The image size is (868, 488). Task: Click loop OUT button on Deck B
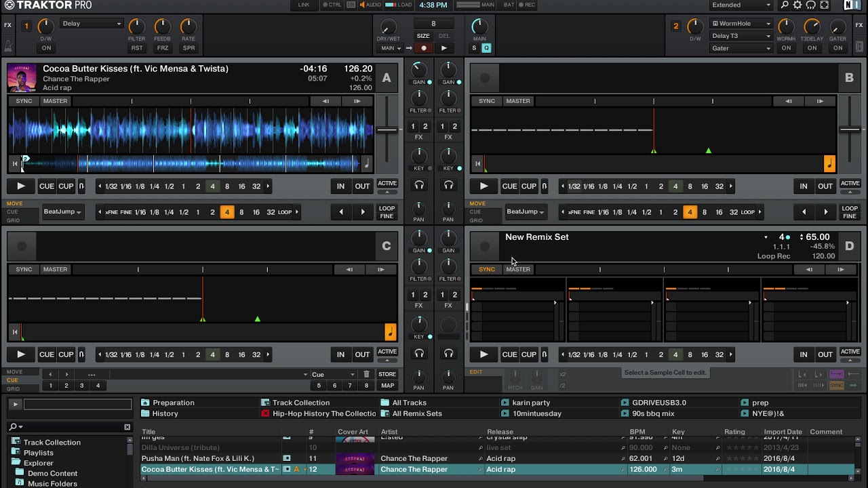[x=825, y=186]
